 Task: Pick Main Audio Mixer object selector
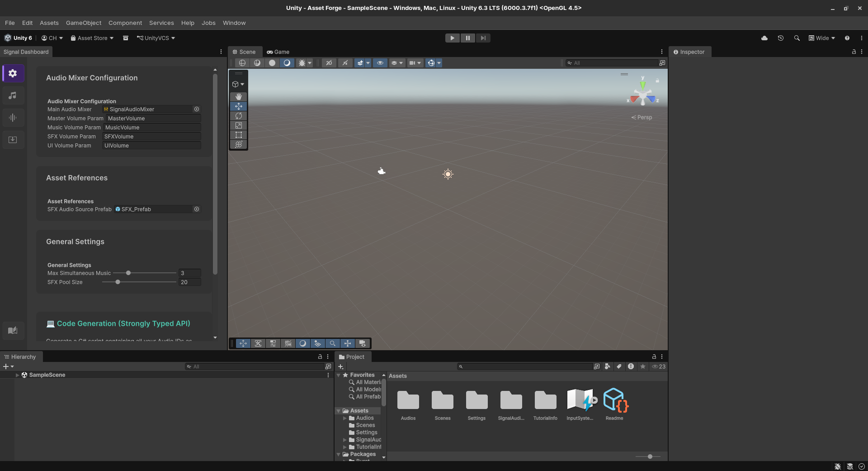197,109
